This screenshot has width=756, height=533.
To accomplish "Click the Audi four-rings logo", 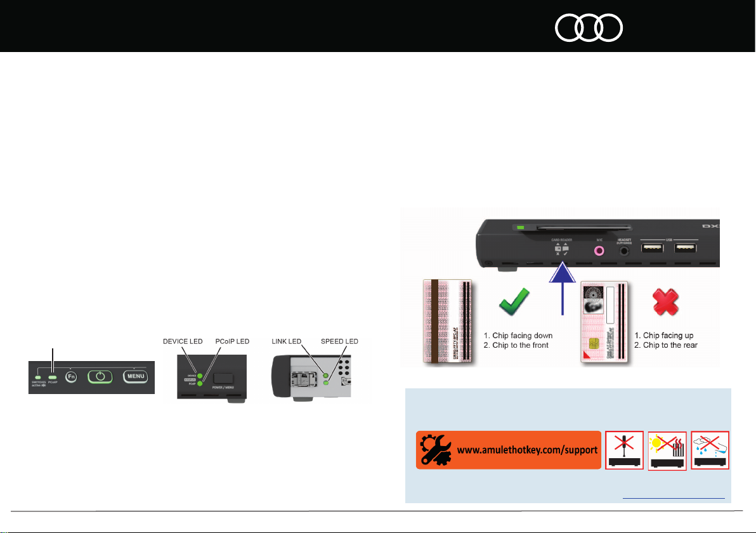I will point(589,27).
